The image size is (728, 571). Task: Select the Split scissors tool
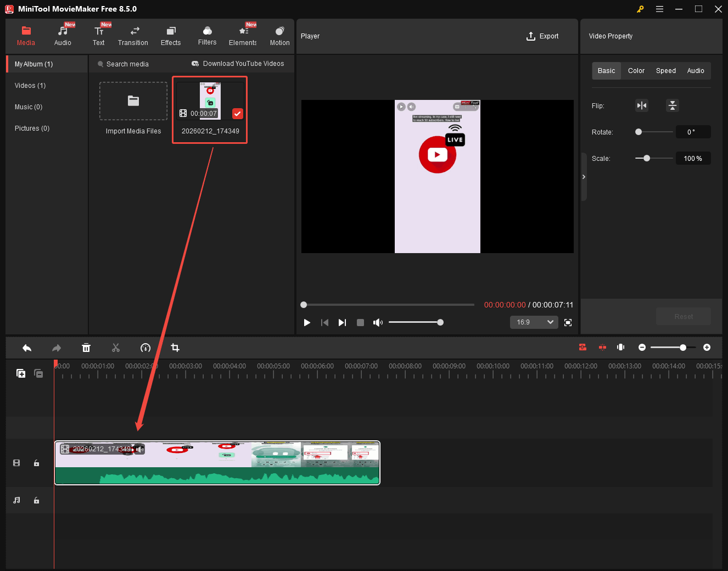coord(116,348)
